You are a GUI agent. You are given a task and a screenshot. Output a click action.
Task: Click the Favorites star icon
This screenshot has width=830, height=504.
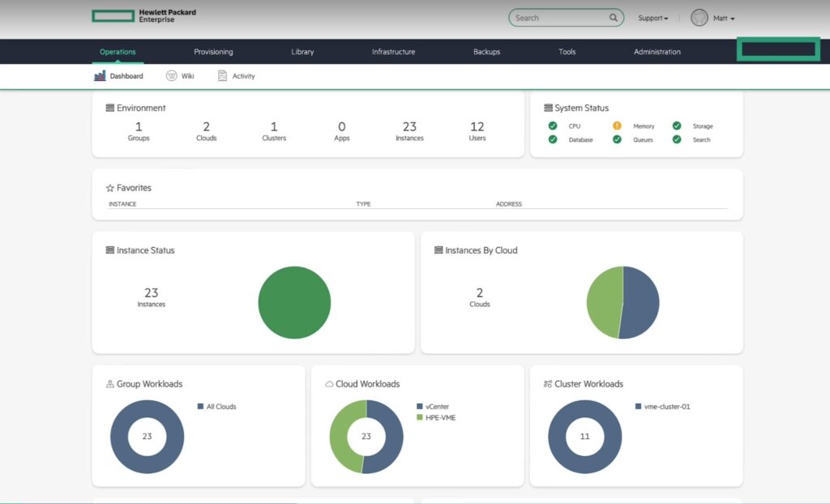click(111, 187)
